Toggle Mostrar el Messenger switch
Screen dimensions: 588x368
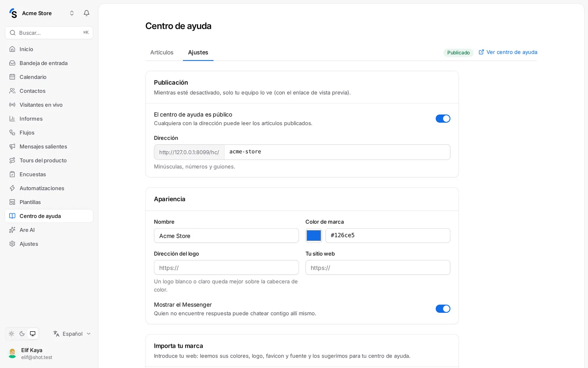443,309
